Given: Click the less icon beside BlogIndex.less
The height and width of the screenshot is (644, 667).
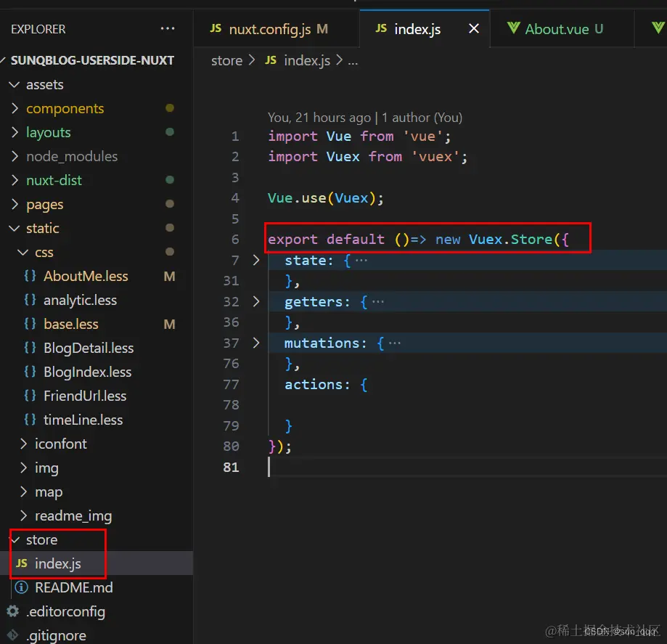Looking at the screenshot, I should 30,372.
